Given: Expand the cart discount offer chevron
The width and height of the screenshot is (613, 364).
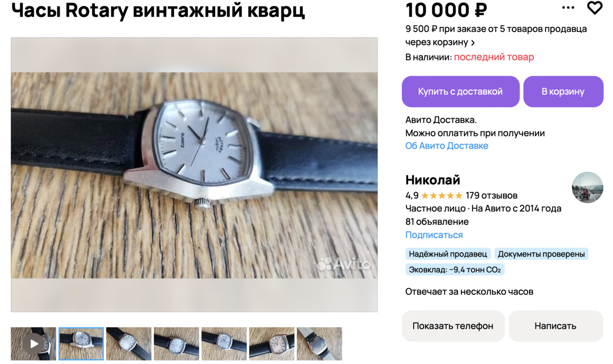Looking at the screenshot, I should pyautogui.click(x=473, y=43).
